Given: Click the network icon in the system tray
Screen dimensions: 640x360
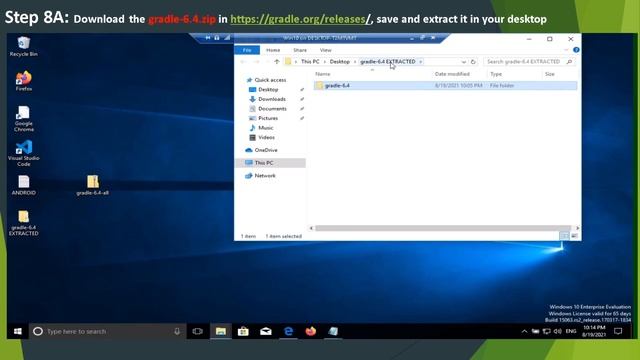Looking at the screenshot, I should click(547, 331).
